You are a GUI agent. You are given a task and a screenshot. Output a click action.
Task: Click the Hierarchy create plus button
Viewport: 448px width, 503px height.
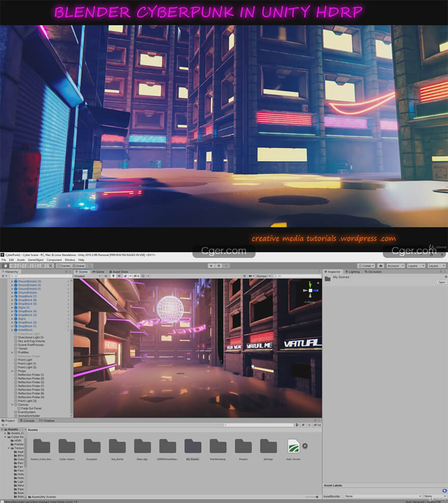4,276
